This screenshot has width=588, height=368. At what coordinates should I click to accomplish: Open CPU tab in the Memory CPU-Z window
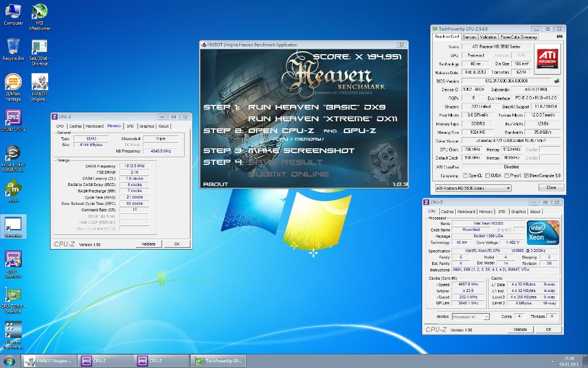[60, 126]
